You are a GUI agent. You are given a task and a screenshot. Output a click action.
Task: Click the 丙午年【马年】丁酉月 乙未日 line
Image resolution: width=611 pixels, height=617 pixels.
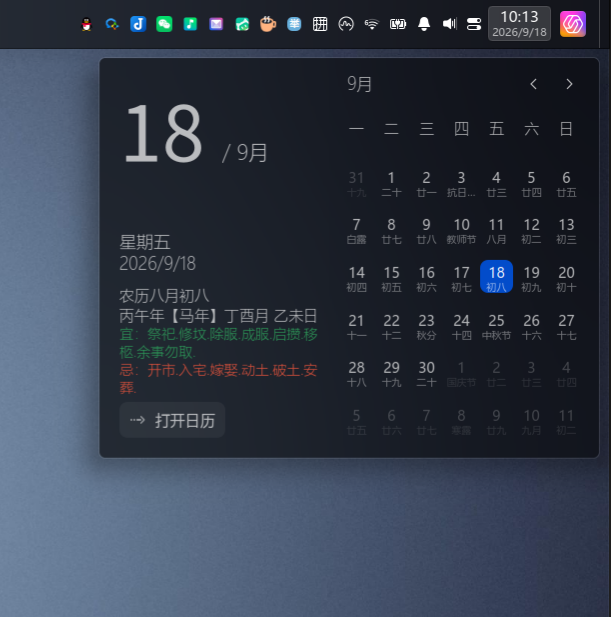pyautogui.click(x=218, y=316)
